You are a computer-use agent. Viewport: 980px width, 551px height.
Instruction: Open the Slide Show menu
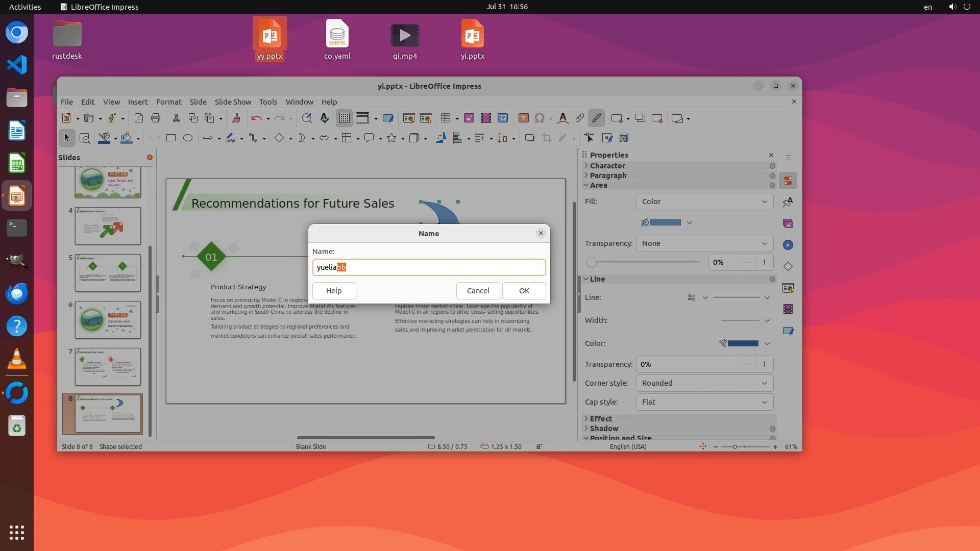(233, 102)
